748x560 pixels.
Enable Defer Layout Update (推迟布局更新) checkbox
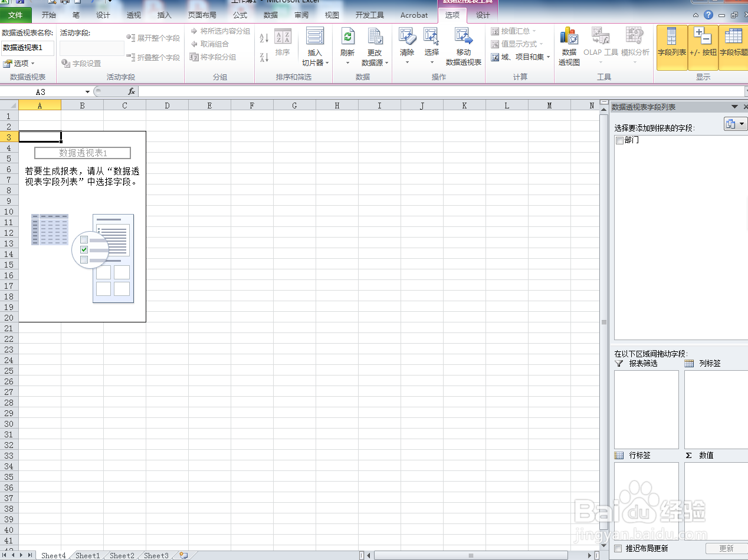[x=618, y=549]
